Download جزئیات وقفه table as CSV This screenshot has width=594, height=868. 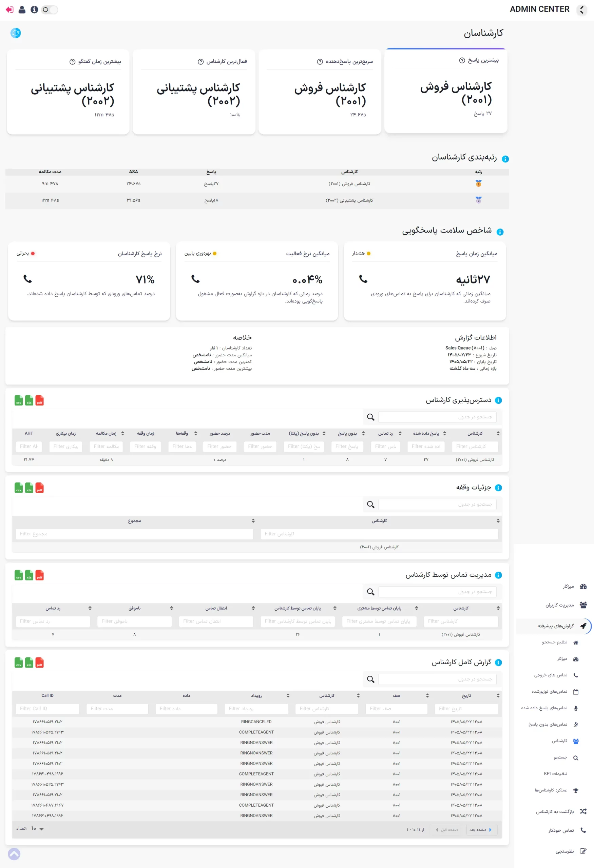coord(19,488)
